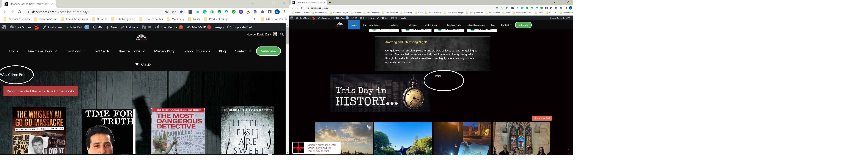The height and width of the screenshot is (163, 868).
Task: Expand the Theatre Shows dropdown menu
Action: pos(131,51)
